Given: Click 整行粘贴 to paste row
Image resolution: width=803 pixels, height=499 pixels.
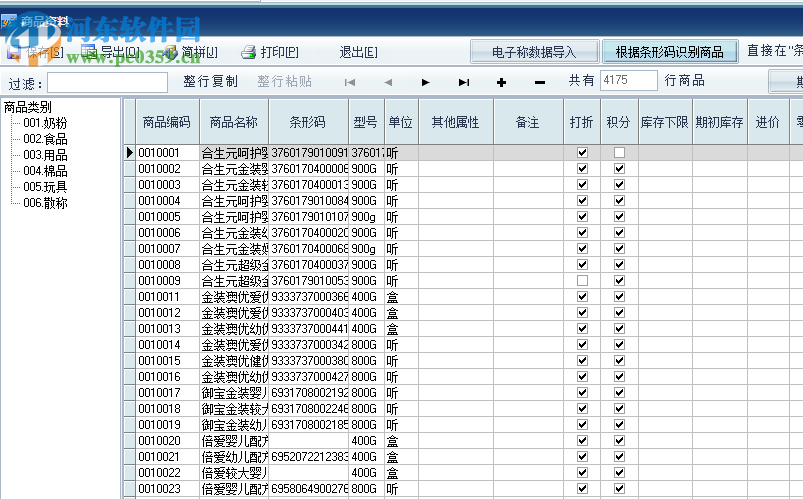Looking at the screenshot, I should [x=285, y=81].
